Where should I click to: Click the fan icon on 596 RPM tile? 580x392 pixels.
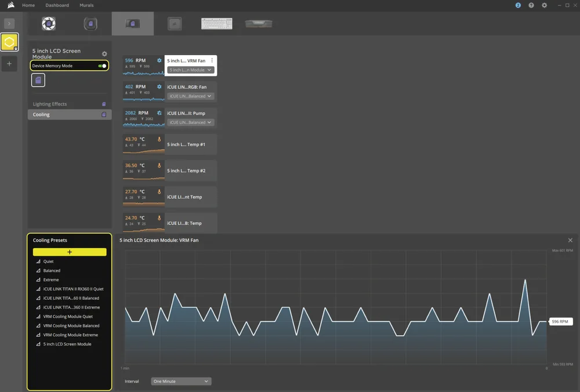tap(159, 60)
